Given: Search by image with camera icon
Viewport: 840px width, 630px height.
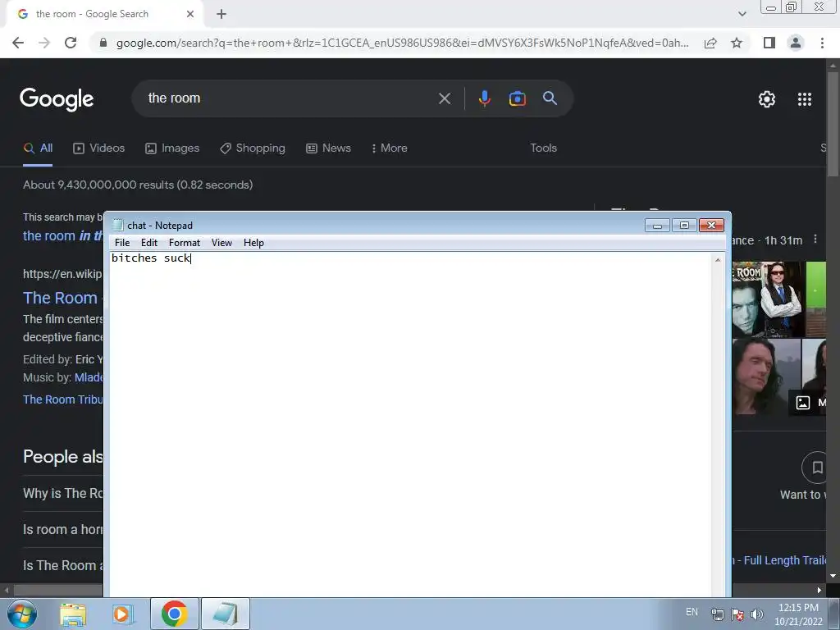Looking at the screenshot, I should click(517, 98).
